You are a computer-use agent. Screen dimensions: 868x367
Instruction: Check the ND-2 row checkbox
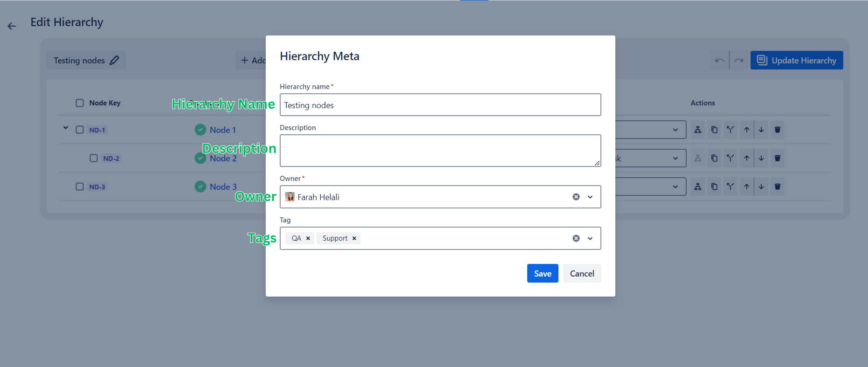point(94,158)
